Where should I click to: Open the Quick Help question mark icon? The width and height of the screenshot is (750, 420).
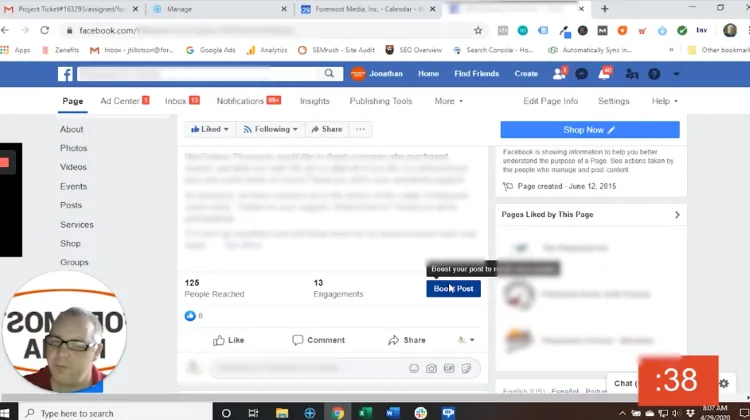654,74
